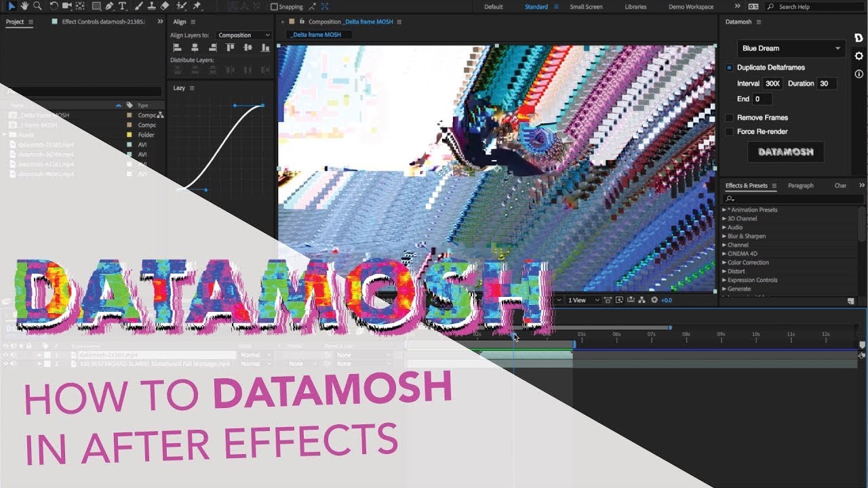
Task: Click the DATAMOSH render button
Action: pyautogui.click(x=785, y=152)
